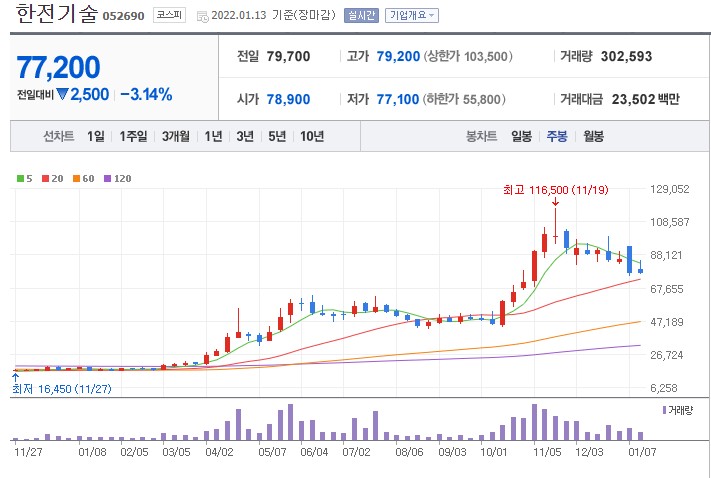Click the red 20 moving average legend
The height and width of the screenshot is (478, 711).
pos(53,179)
